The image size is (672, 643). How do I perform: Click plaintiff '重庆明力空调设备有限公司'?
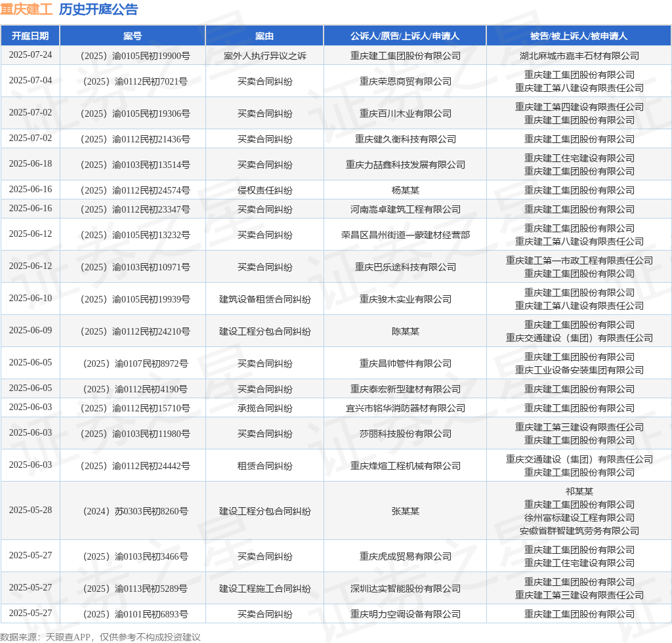pos(405,614)
